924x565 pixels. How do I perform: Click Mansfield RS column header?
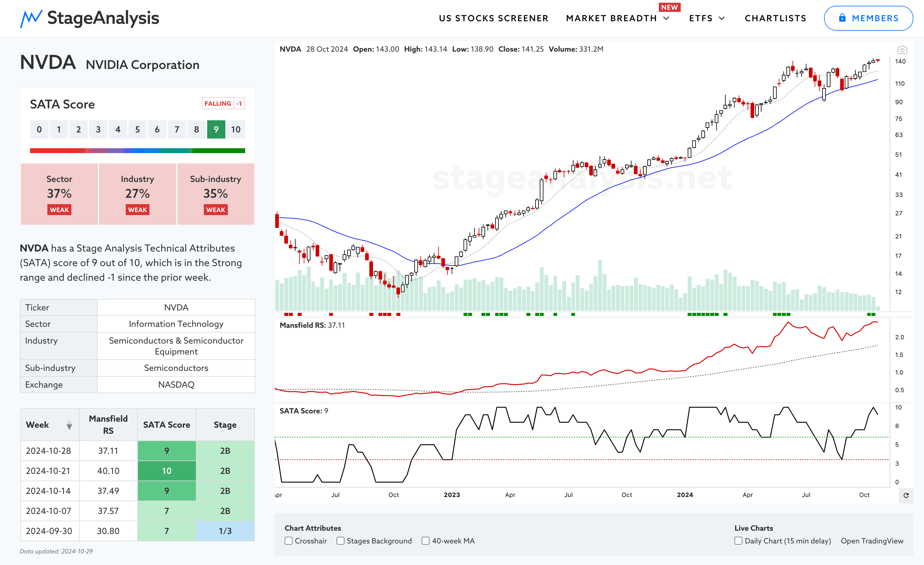click(108, 424)
